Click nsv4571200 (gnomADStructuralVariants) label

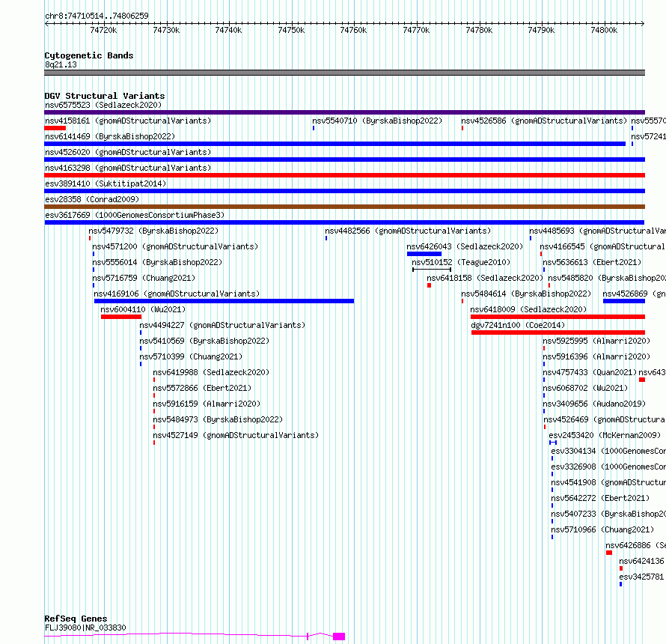click(175, 246)
